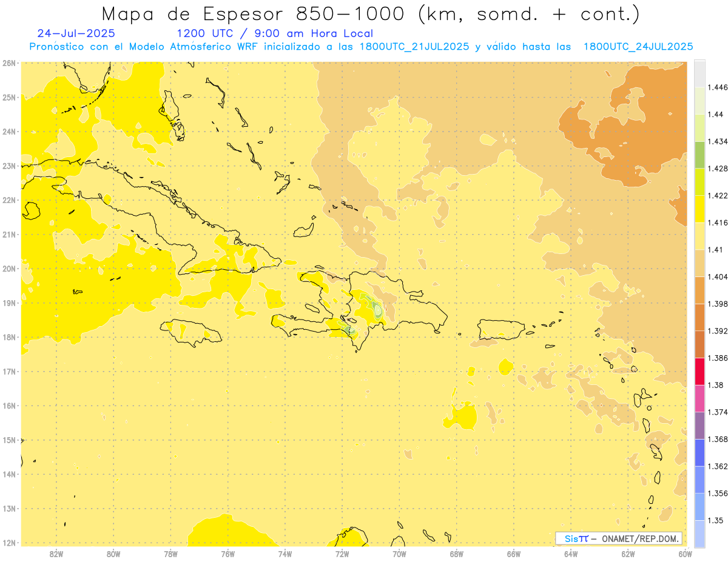This screenshot has height=562, width=728.
Task: Select the green legend swatch between 1.428 and 1.434
Action: point(699,155)
